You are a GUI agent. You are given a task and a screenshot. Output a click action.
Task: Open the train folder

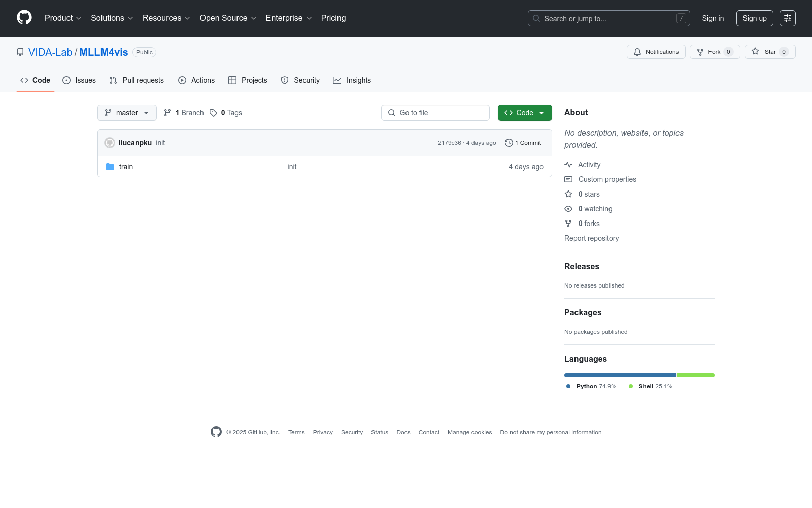[126, 167]
